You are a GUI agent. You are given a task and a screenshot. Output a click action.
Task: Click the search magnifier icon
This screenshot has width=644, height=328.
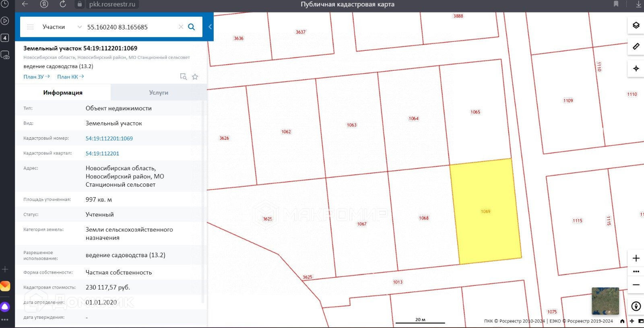(x=192, y=27)
